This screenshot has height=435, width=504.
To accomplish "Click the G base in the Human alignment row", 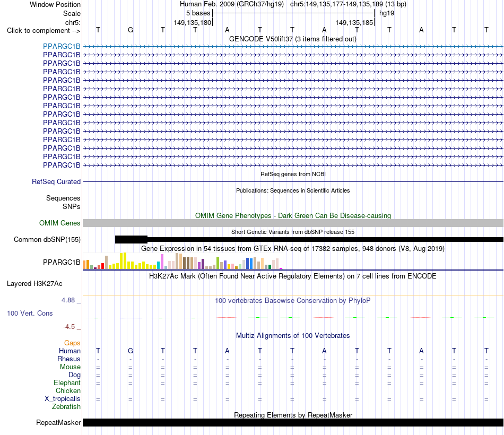I will (130, 351).
